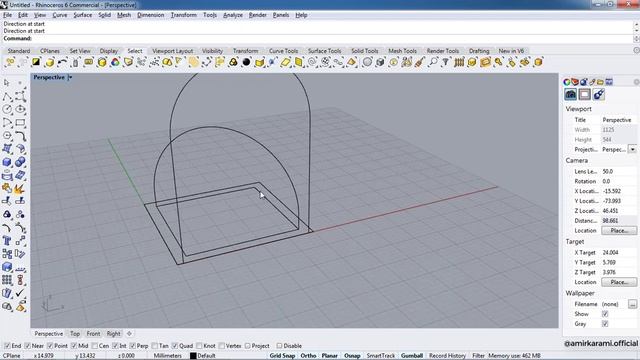
Task: Open the camera viewport properties icon
Action: pyautogui.click(x=571, y=95)
